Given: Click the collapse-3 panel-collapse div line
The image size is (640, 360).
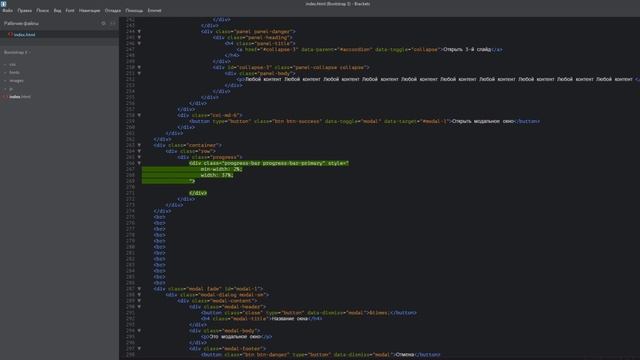Looking at the screenshot, I should point(291,67).
